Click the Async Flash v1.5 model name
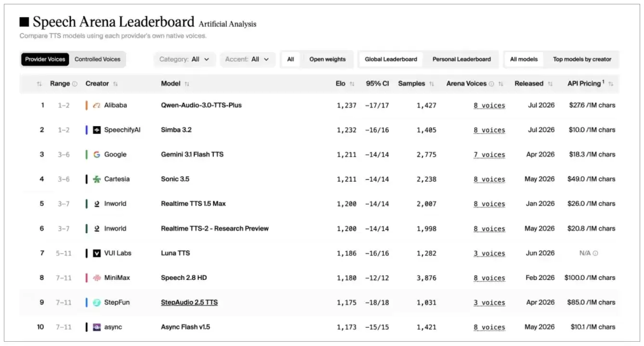644x346 pixels. pos(185,327)
